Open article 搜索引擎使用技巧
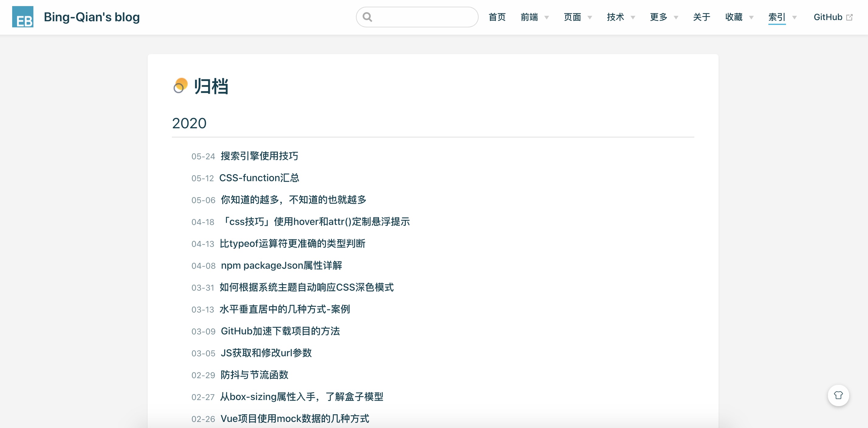This screenshot has width=868, height=428. [x=259, y=156]
